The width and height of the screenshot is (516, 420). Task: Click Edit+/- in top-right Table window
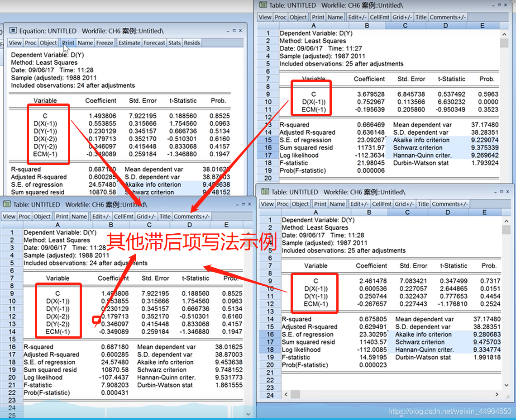tap(358, 17)
